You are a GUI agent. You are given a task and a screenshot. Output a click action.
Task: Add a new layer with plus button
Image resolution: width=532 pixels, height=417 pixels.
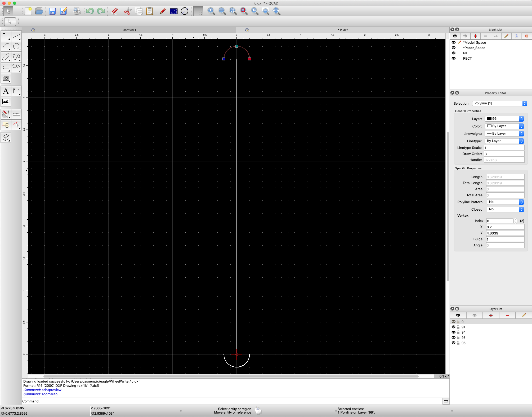(491, 315)
